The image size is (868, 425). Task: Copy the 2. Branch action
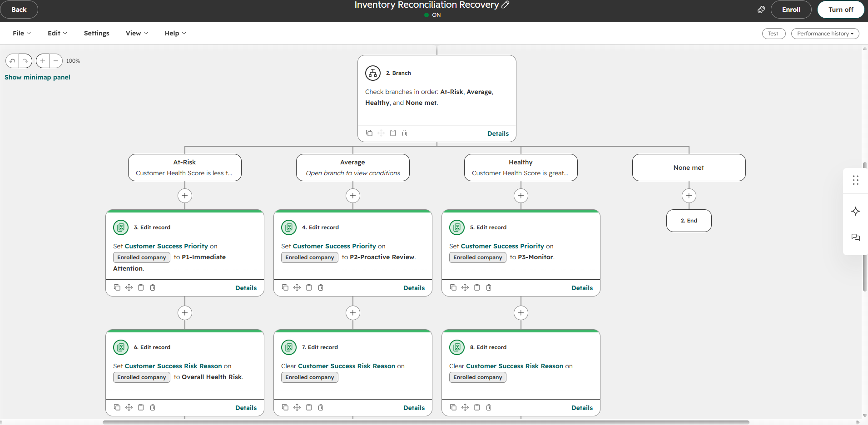pyautogui.click(x=369, y=133)
